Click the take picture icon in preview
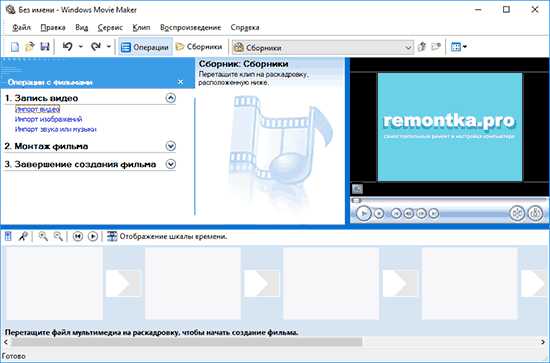The height and width of the screenshot is (363, 550). 535,213
